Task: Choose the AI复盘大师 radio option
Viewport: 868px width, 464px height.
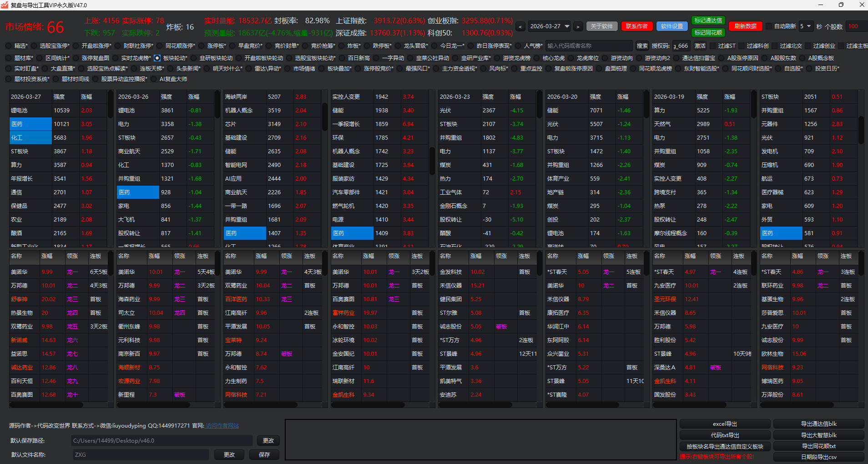Action: [x=154, y=79]
